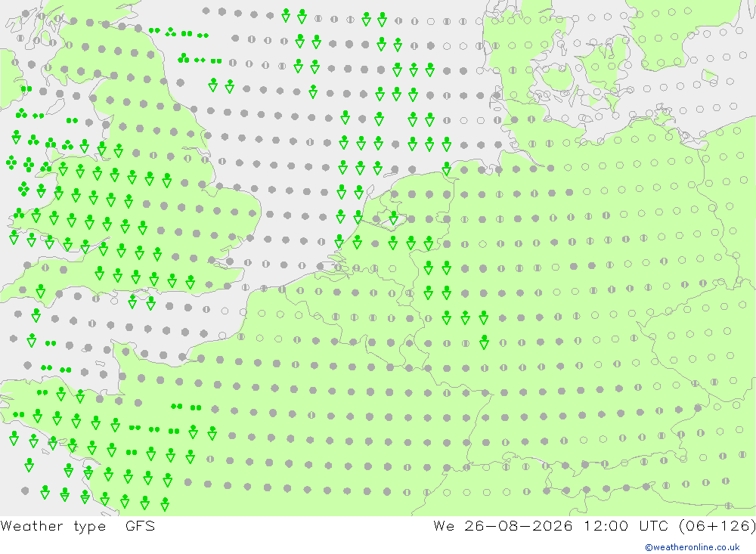Click the weatheronline.co.uk copyright link

click(692, 547)
